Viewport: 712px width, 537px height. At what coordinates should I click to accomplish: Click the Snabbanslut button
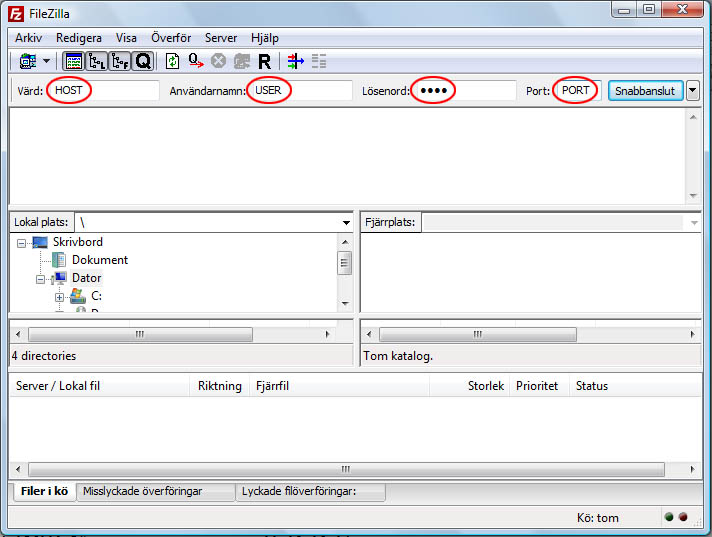pos(645,91)
